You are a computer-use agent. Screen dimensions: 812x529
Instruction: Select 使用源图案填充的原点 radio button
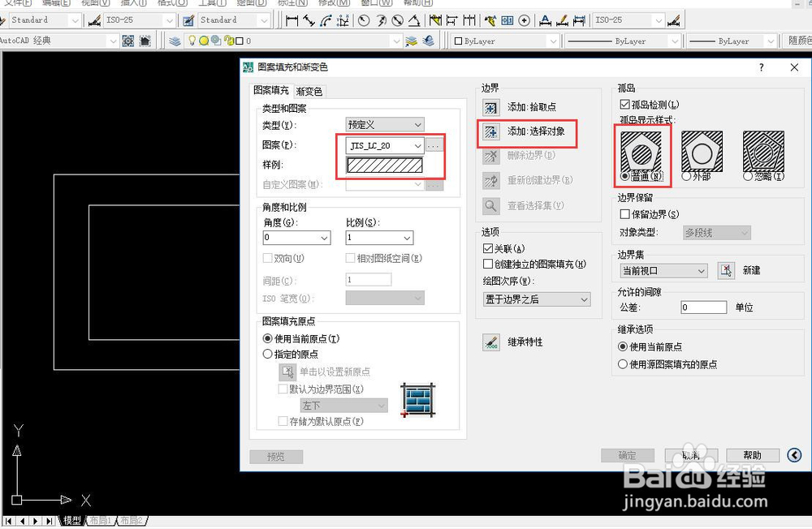click(x=623, y=364)
